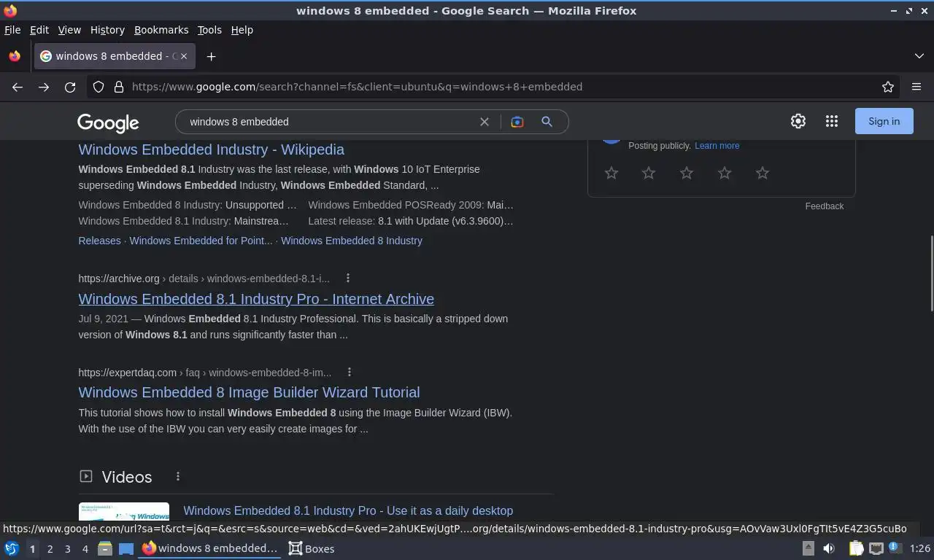
Task: Click the archive.org breadcrumb URL
Action: [x=204, y=279]
